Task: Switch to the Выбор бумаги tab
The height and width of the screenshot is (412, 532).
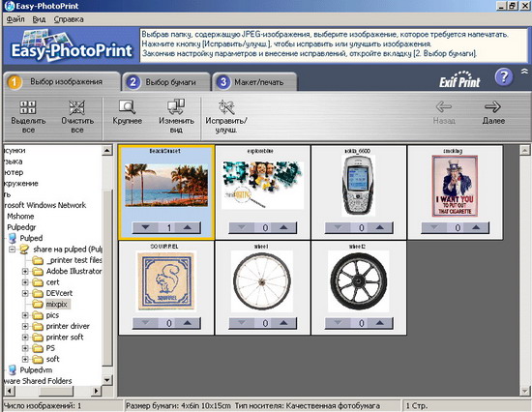Action: pyautogui.click(x=166, y=82)
